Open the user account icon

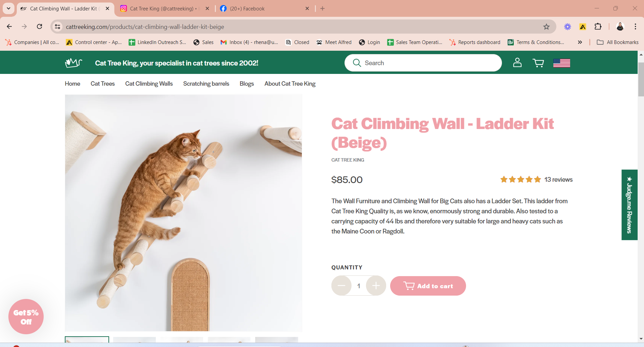click(517, 62)
